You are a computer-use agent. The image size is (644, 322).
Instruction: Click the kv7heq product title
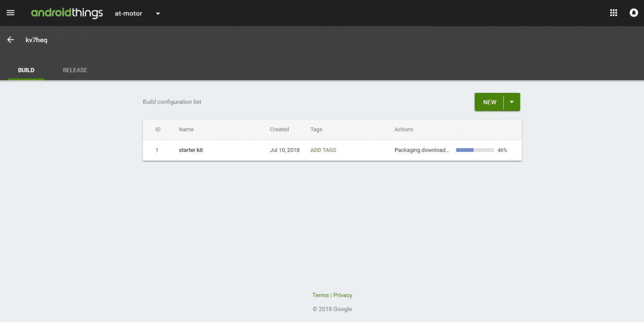click(x=36, y=40)
